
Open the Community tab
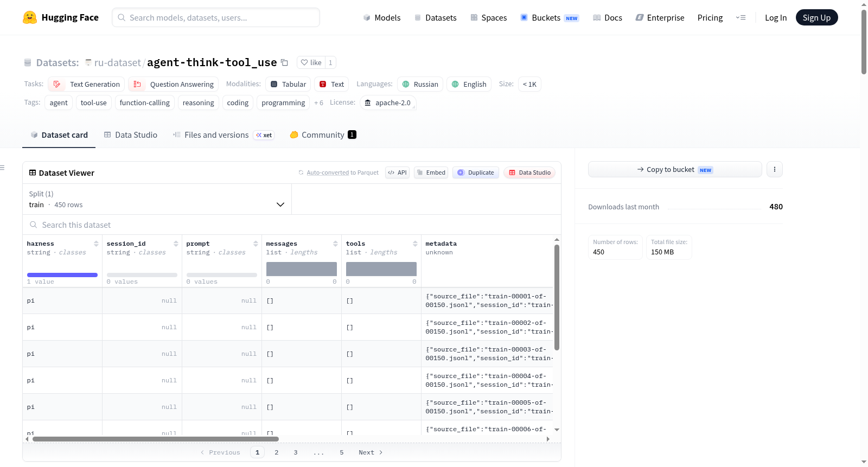323,135
